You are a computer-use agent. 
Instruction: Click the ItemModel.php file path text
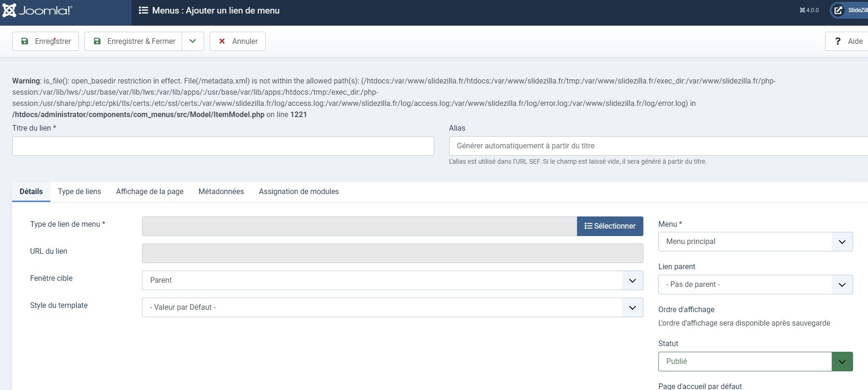click(138, 114)
